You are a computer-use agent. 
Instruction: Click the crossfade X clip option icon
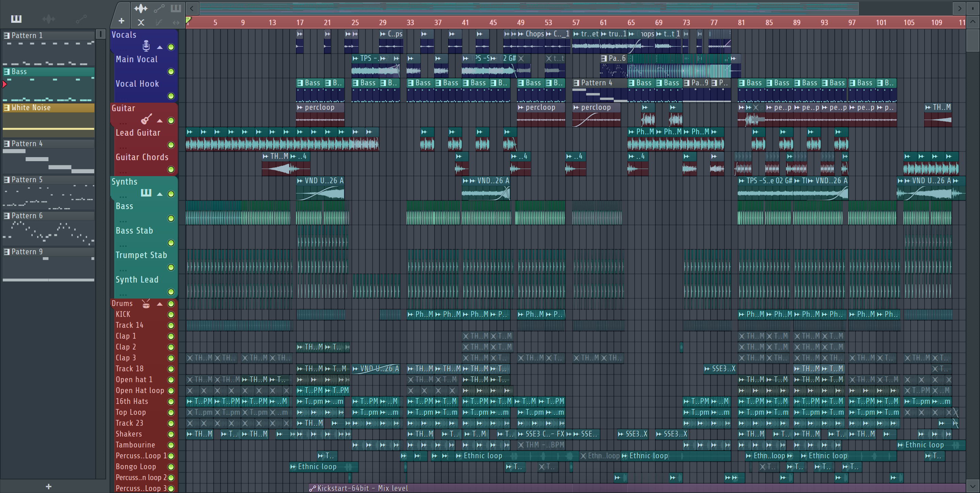pos(141,22)
